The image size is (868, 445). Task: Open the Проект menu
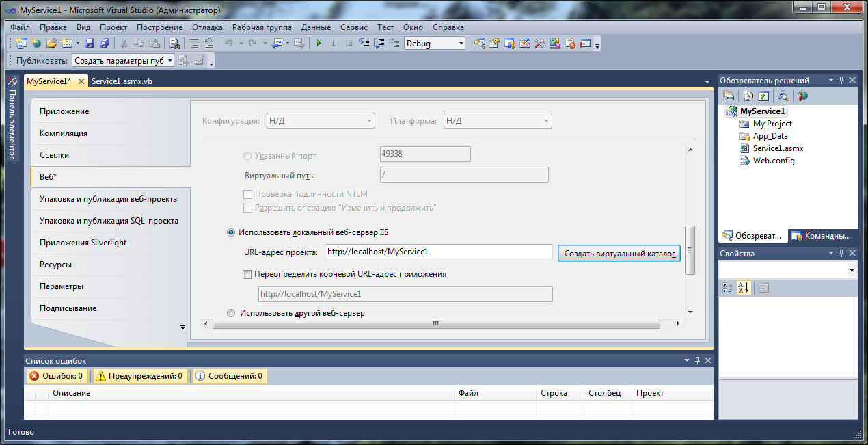click(113, 27)
